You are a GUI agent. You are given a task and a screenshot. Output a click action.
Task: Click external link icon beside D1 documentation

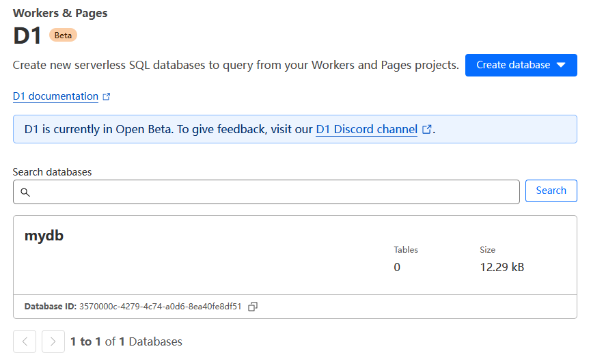pyautogui.click(x=107, y=97)
